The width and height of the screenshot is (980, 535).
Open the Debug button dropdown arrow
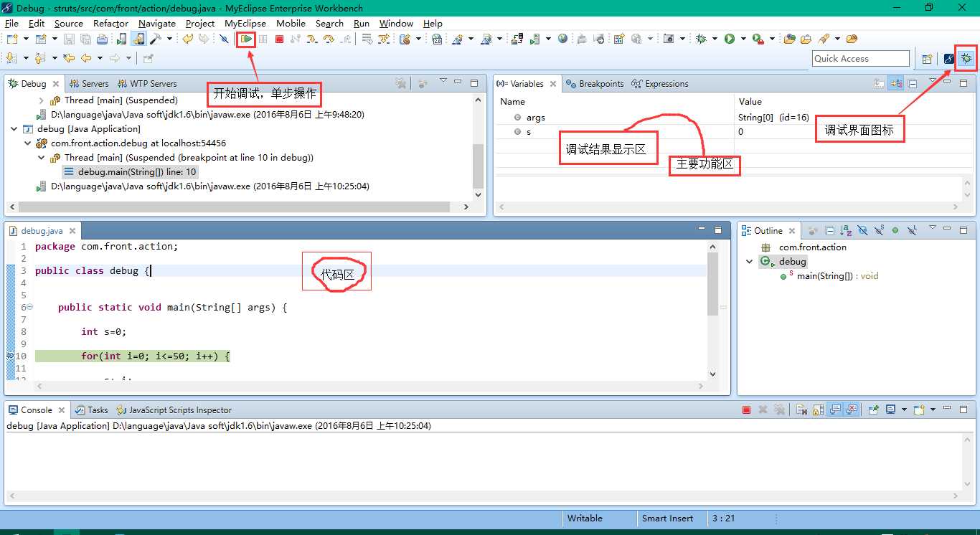[x=715, y=39]
